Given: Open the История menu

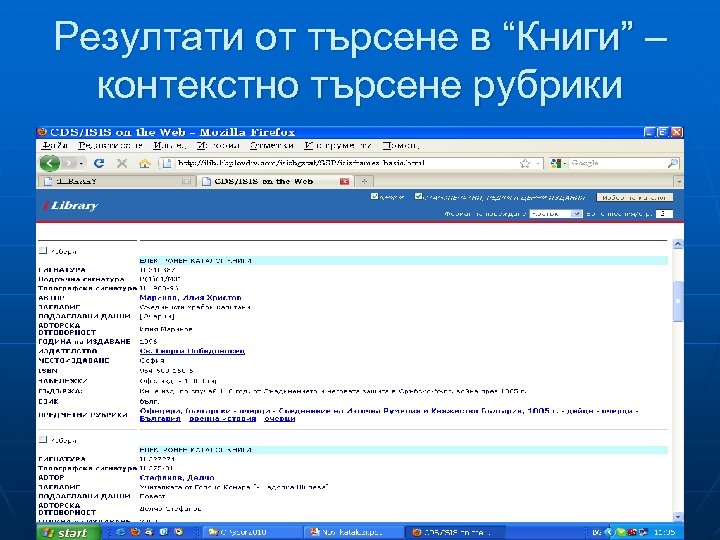Looking at the screenshot, I should click(218, 146).
